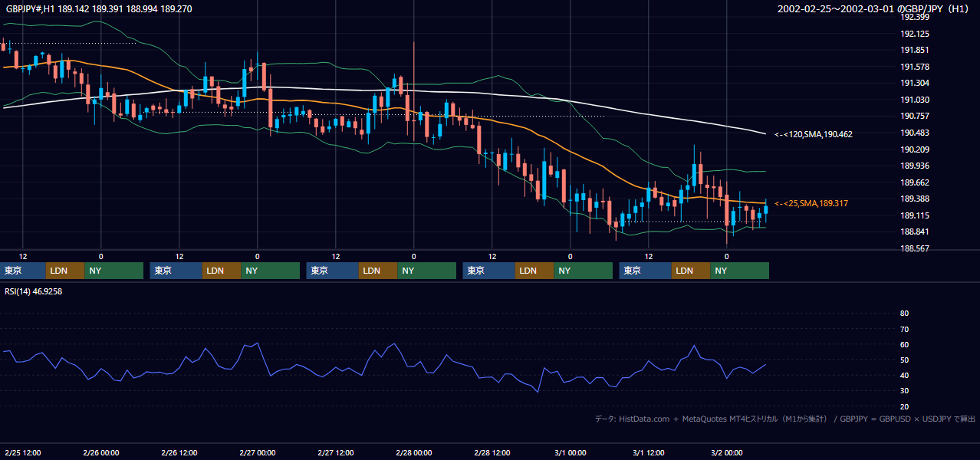
Task: Click the 2/28 12:00 date label
Action: tap(492, 453)
